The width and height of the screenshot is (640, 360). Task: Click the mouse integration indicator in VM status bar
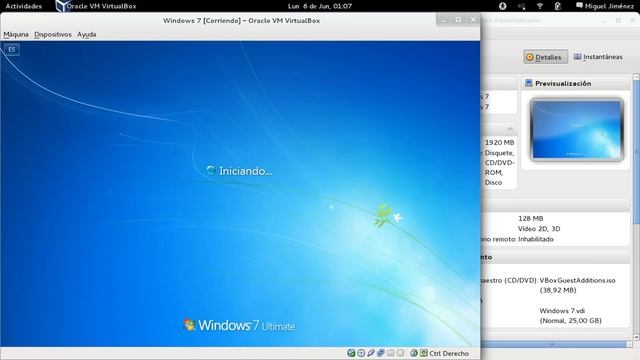[414, 353]
